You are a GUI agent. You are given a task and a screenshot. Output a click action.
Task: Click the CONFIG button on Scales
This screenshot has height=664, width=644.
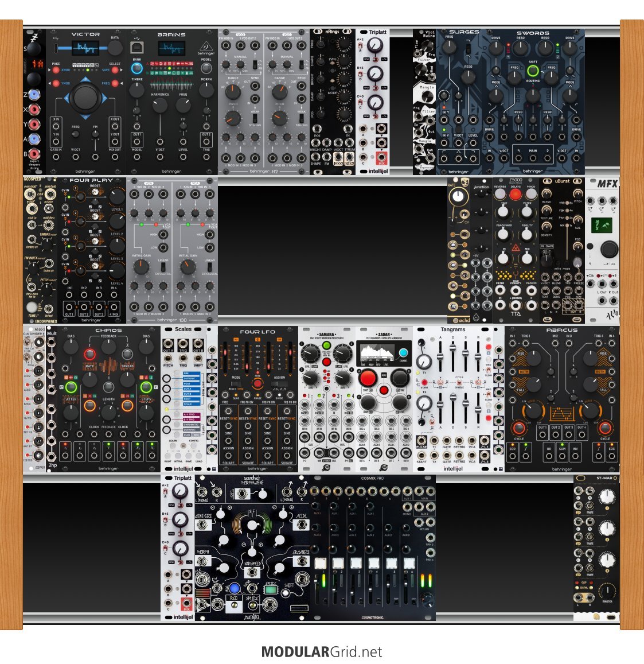(x=194, y=446)
